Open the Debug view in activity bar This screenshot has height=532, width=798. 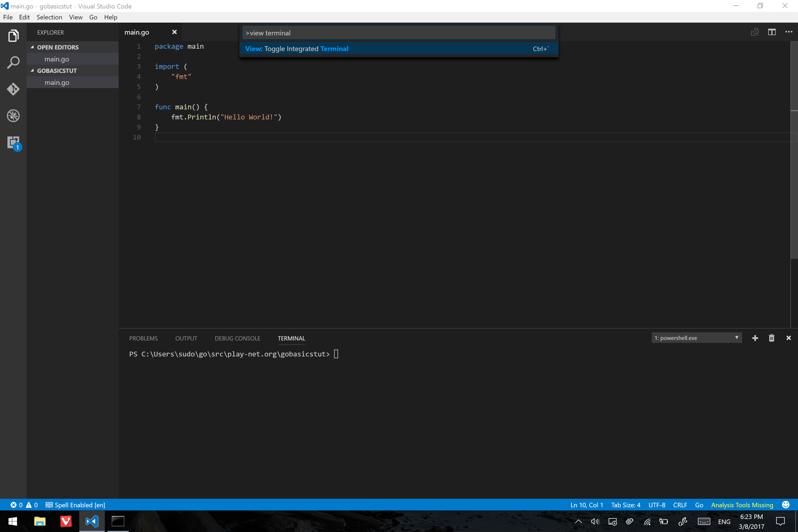(13, 116)
